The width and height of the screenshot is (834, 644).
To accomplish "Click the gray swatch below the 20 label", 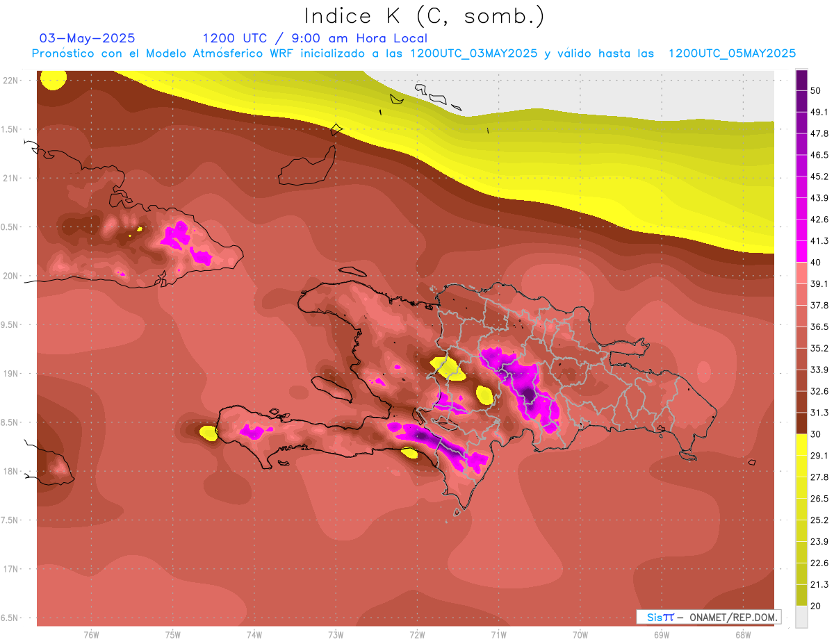I will point(801,616).
